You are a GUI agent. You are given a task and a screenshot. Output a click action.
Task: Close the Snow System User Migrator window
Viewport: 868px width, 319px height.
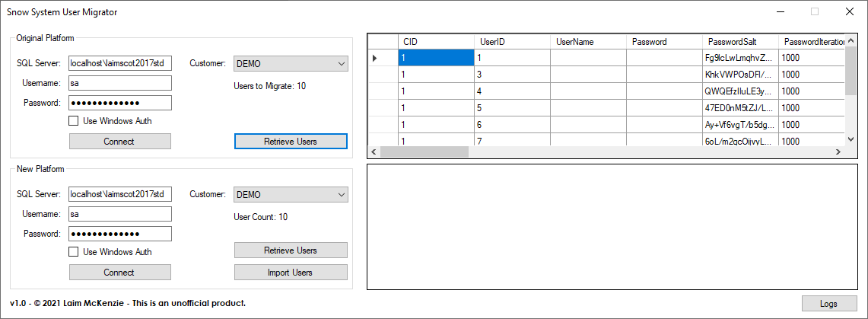(850, 12)
